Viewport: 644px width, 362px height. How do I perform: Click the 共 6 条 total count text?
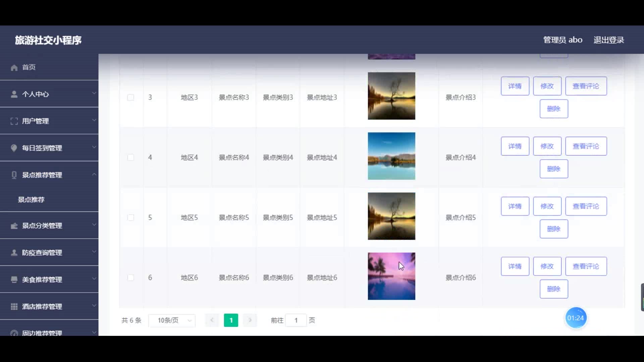tap(131, 320)
